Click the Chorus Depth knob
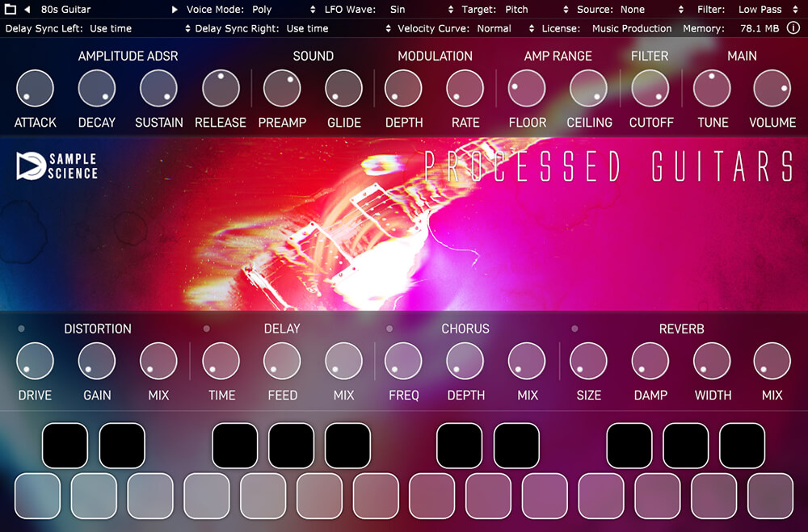The width and height of the screenshot is (808, 532). coord(465,361)
